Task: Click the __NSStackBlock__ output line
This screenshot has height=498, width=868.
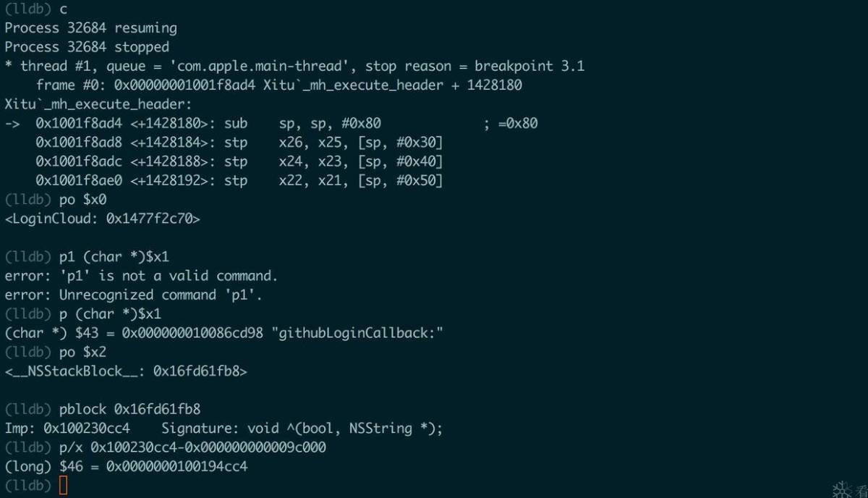Action: (126, 371)
